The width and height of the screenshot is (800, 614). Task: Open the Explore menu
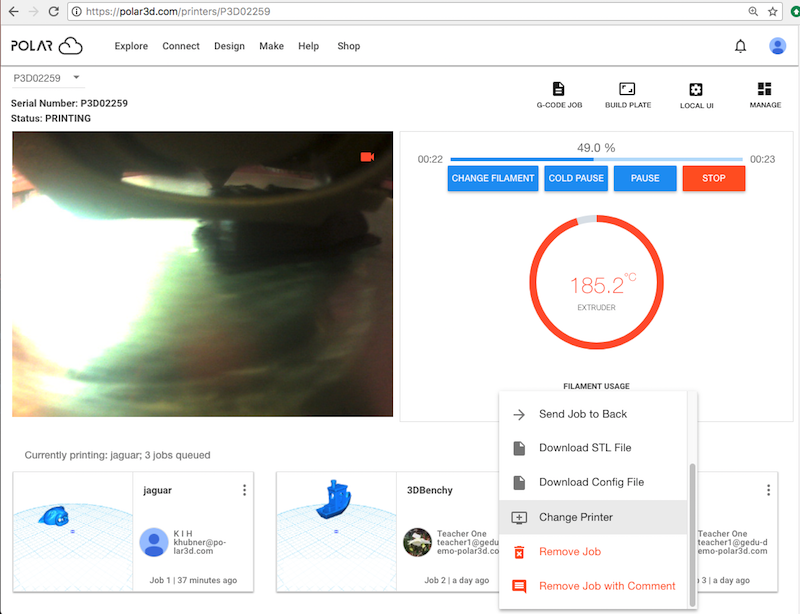[x=131, y=46]
